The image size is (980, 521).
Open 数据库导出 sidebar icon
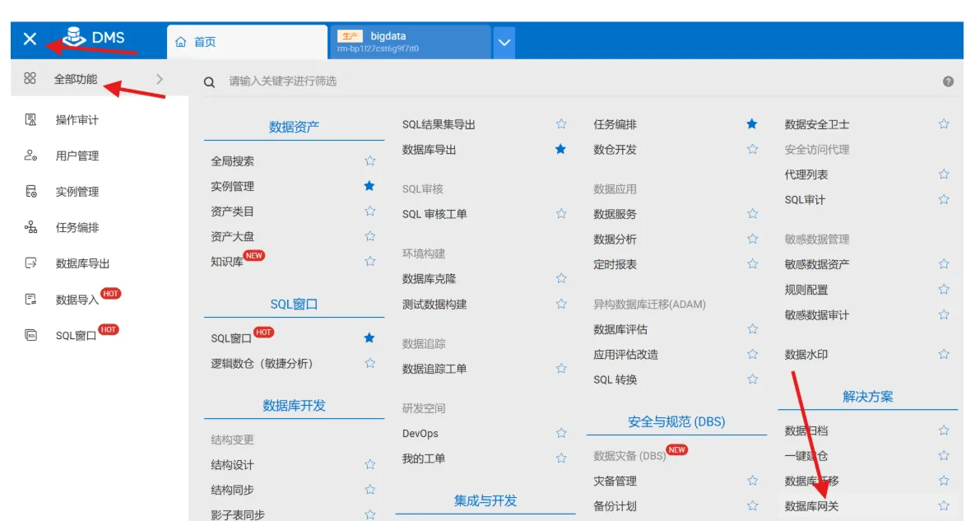tap(30, 263)
